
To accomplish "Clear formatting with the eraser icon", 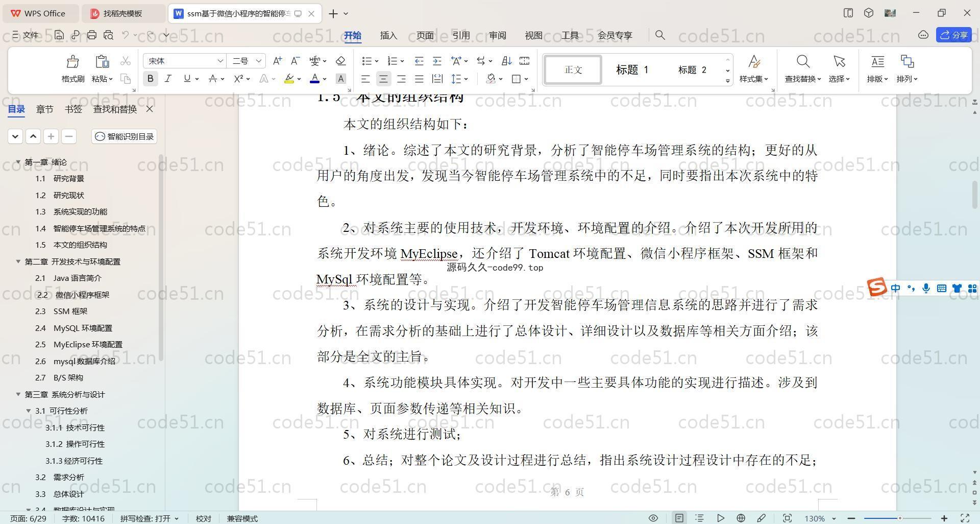I will tap(341, 61).
